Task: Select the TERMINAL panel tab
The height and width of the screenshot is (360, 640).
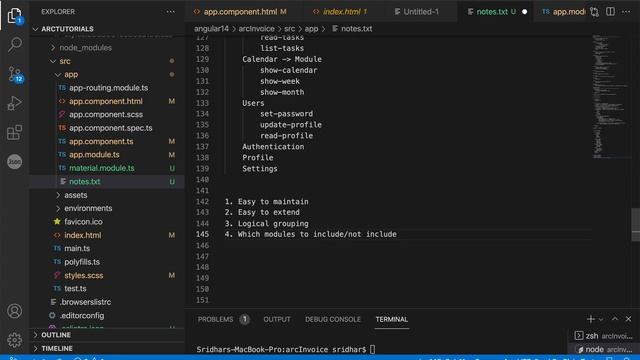Action: [x=391, y=319]
